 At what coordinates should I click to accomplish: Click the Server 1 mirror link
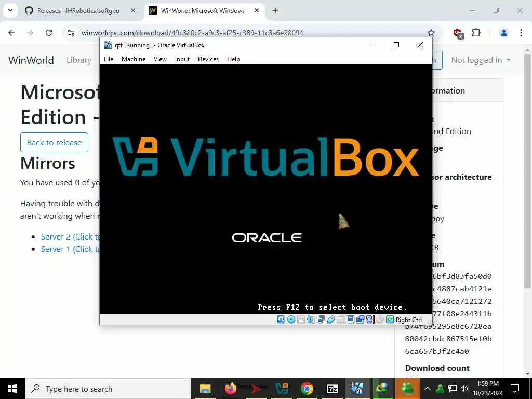coord(70,249)
